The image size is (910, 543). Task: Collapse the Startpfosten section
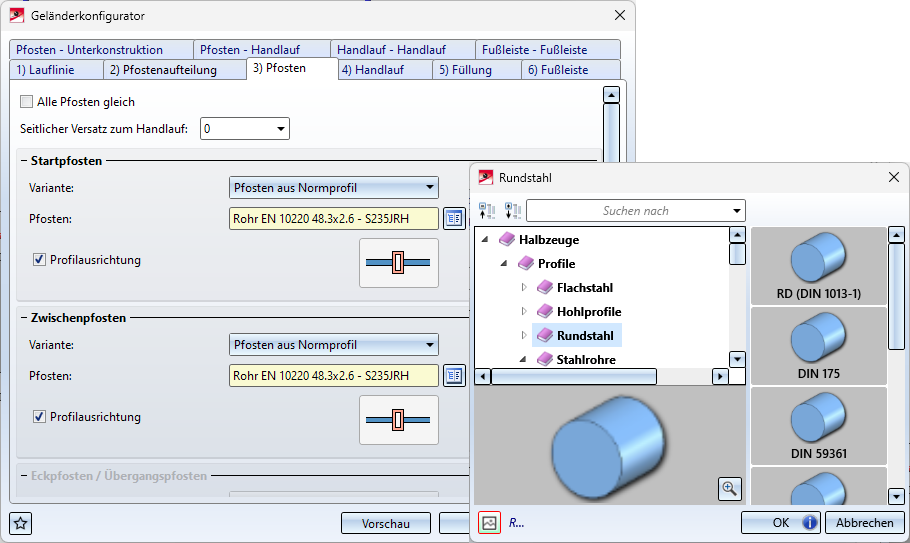click(x=24, y=161)
